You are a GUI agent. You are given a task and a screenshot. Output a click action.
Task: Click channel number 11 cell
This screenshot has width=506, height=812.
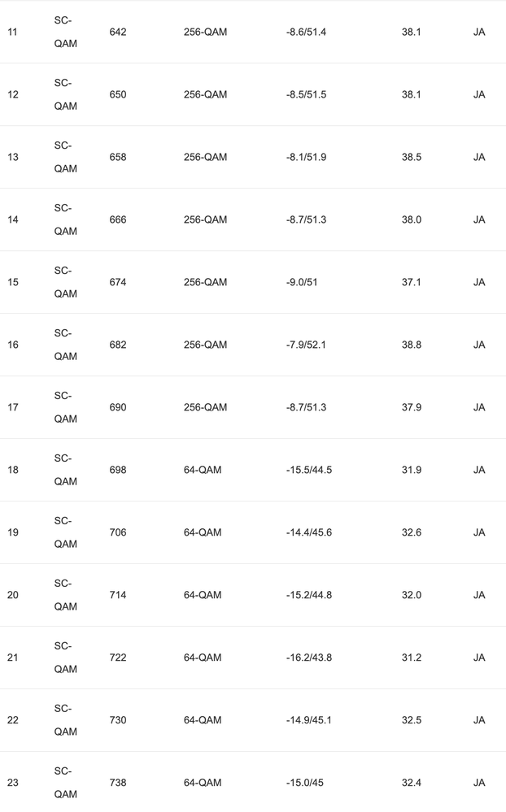(x=12, y=33)
